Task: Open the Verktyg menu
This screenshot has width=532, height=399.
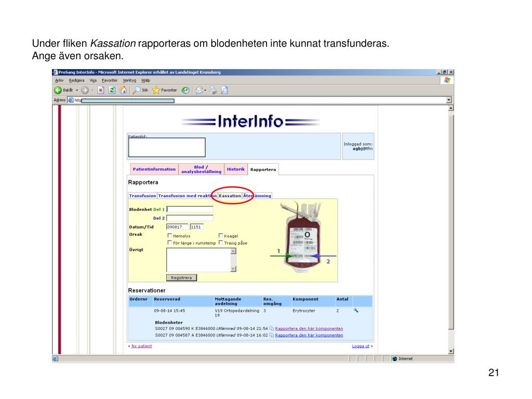Action: tap(129, 81)
